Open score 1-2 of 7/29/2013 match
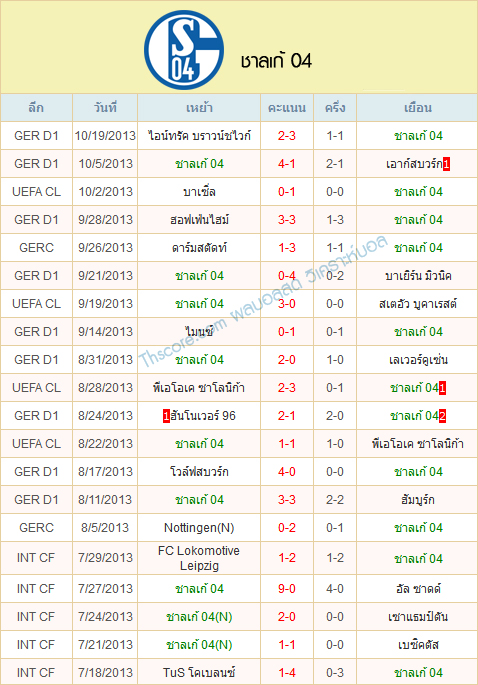 point(287,558)
